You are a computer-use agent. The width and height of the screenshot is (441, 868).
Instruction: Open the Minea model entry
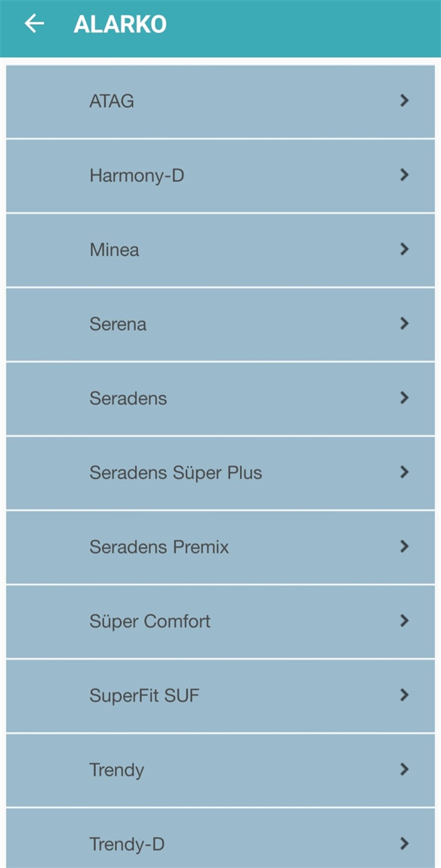(220, 250)
